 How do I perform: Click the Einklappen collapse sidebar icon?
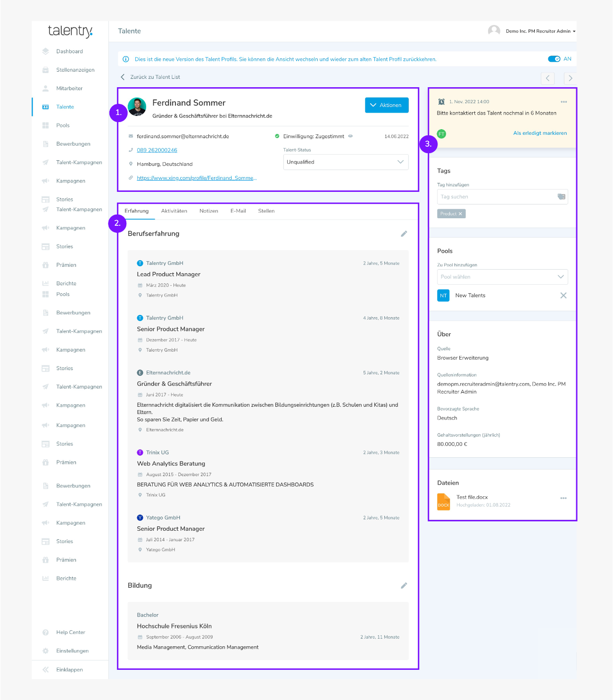click(46, 669)
